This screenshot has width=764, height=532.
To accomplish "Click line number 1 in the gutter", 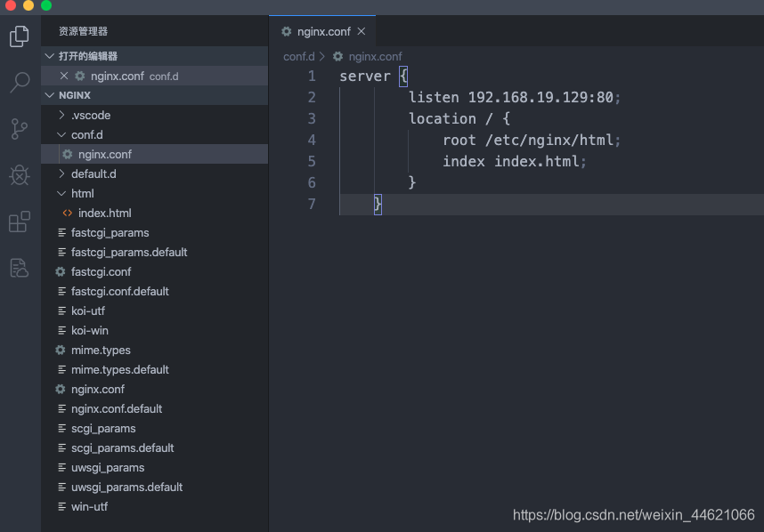I will pyautogui.click(x=312, y=77).
